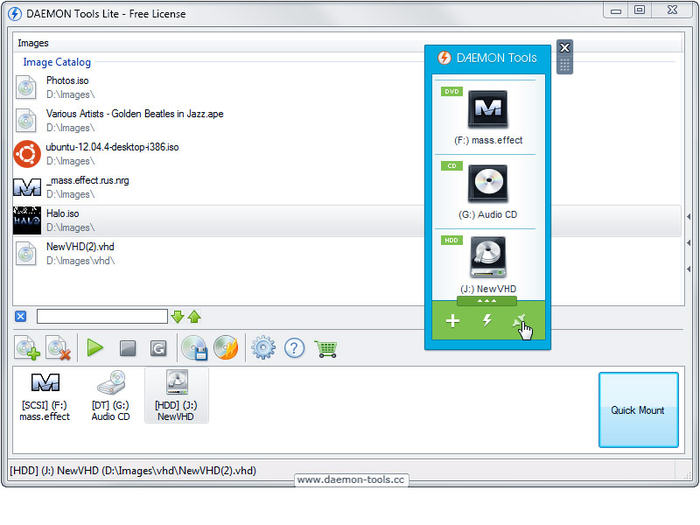The width and height of the screenshot is (700, 525).
Task: Click the Remove Image toolbar icon
Action: (58, 348)
